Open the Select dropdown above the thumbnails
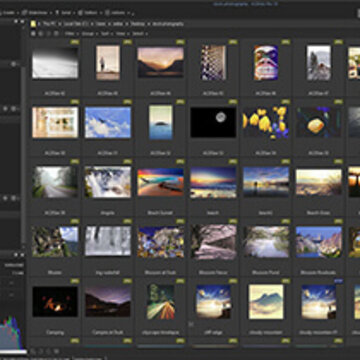 click(x=139, y=33)
